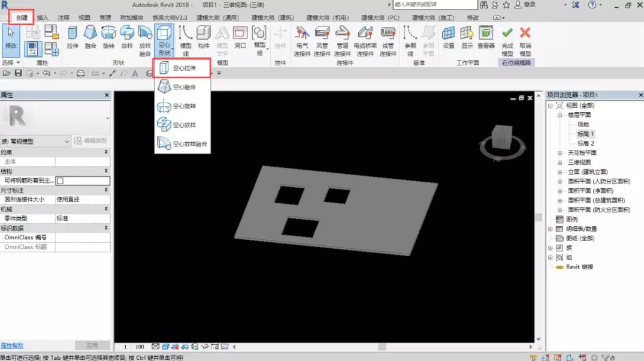This screenshot has height=361, width=644.
Task: Open the 族: 常规模型 type dropdown
Action: (x=36, y=141)
